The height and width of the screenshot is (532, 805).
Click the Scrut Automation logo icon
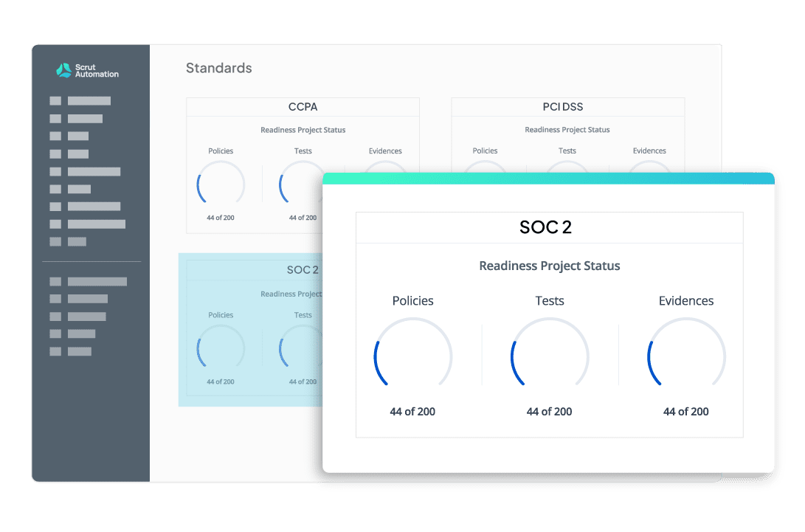(63, 70)
